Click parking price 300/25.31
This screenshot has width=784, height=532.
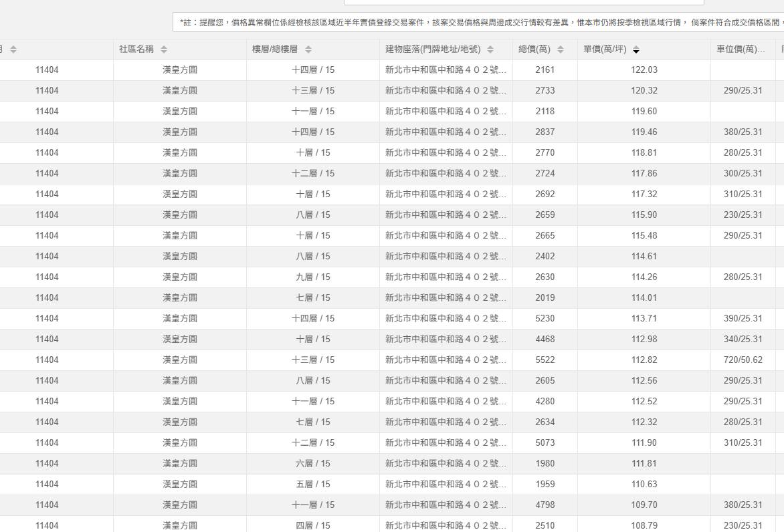[743, 173]
